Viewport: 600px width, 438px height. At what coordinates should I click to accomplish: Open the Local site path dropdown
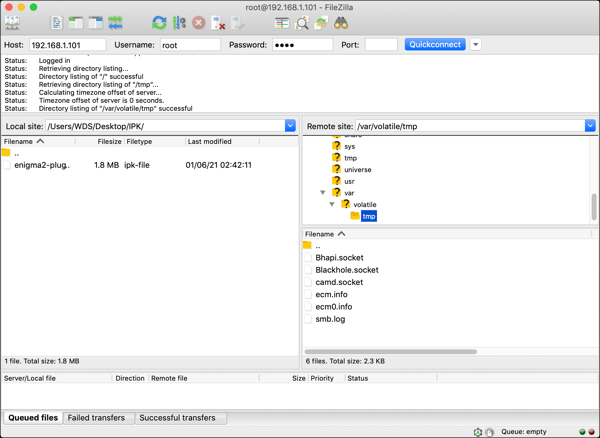click(290, 126)
